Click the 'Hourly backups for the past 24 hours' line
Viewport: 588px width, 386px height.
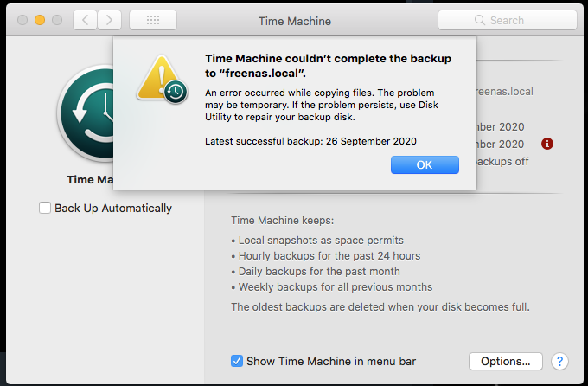[x=329, y=256]
